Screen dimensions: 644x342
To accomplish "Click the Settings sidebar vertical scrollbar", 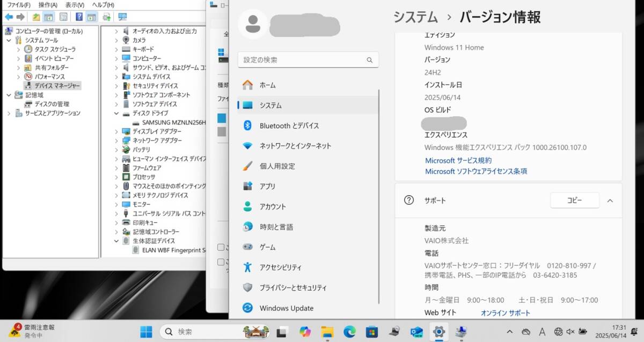I will click(379, 196).
